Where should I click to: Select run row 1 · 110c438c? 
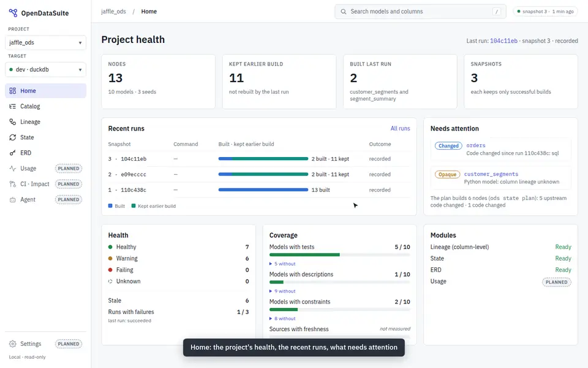(x=259, y=190)
